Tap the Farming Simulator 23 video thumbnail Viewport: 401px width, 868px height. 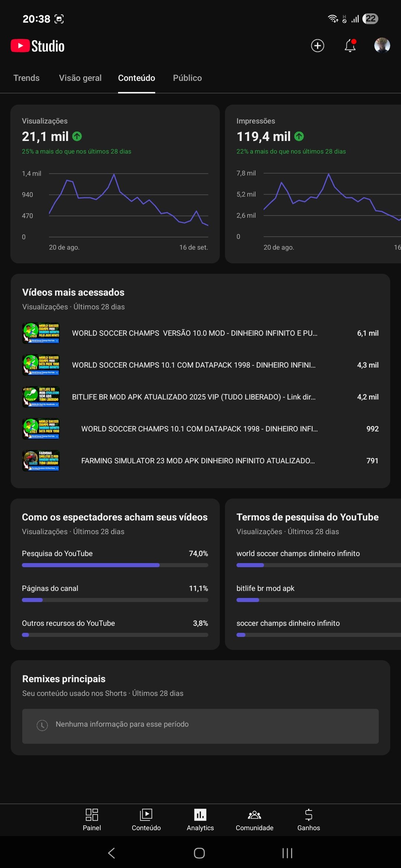(41, 461)
